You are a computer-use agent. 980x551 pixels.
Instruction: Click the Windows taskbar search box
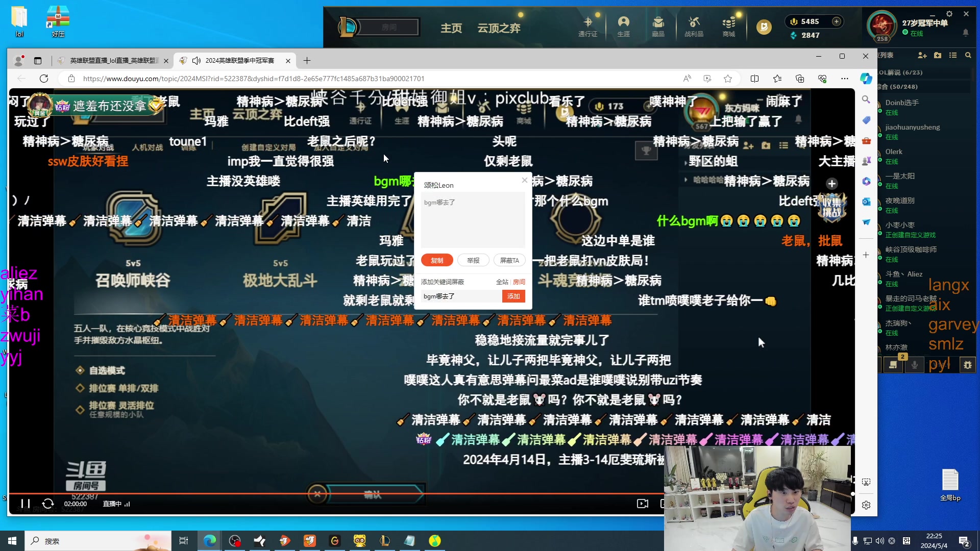(98, 541)
